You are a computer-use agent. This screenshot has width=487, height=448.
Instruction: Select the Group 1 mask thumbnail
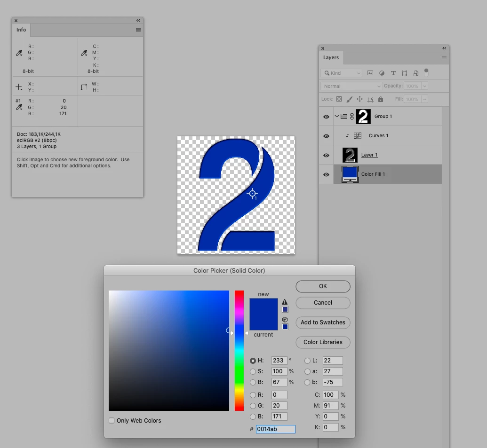click(363, 116)
